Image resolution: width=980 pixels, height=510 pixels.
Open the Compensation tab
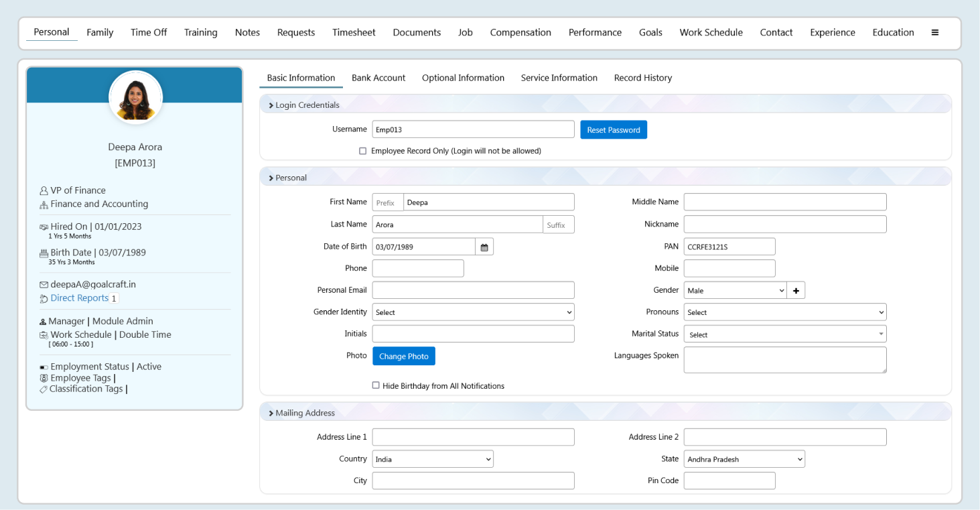[x=520, y=33]
